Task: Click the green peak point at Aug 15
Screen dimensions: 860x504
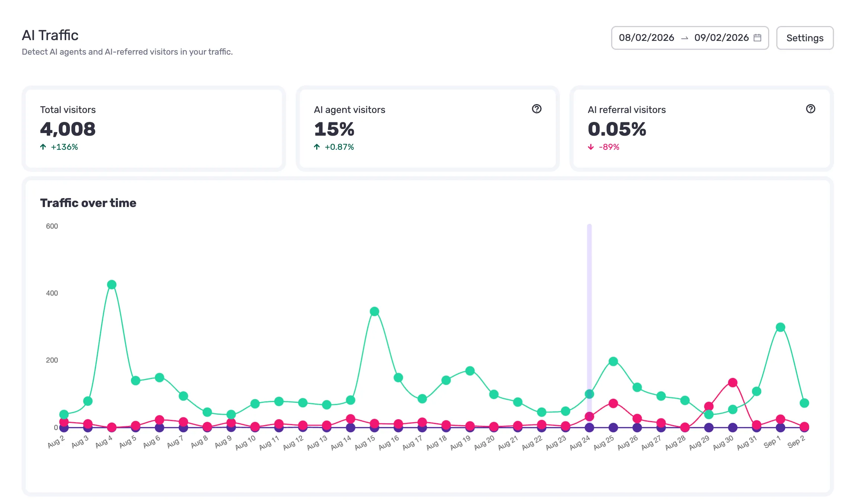Action: pyautogui.click(x=375, y=311)
